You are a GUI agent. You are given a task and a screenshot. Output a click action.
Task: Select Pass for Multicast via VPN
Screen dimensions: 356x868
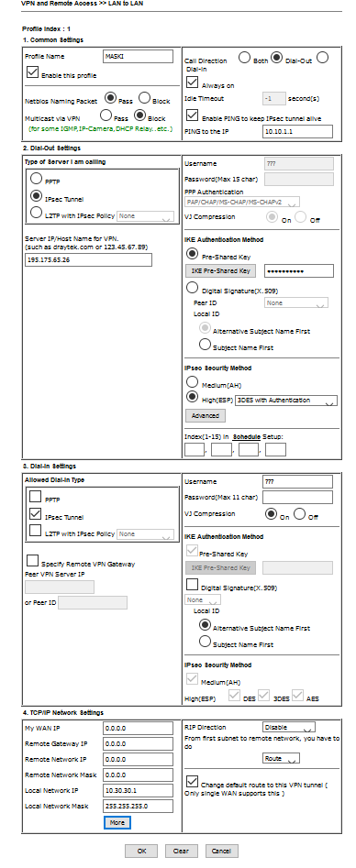point(106,115)
